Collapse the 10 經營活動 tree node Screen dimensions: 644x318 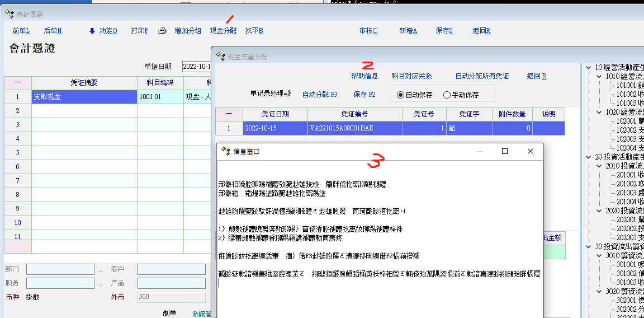coord(589,67)
